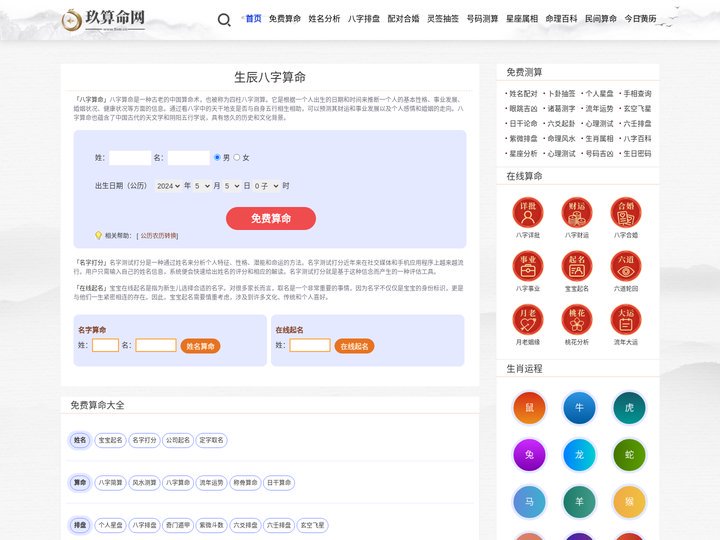Open the 公历农历转换 help link
The image size is (720, 540).
[x=159, y=236]
